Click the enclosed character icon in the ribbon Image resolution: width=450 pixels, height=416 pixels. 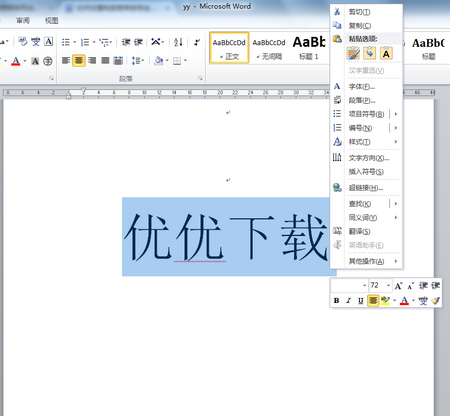pos(48,61)
